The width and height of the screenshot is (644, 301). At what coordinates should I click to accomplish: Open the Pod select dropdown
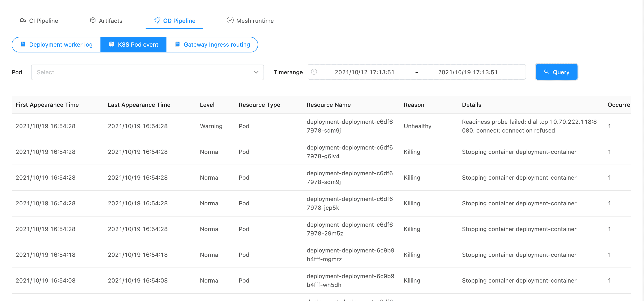coord(148,72)
